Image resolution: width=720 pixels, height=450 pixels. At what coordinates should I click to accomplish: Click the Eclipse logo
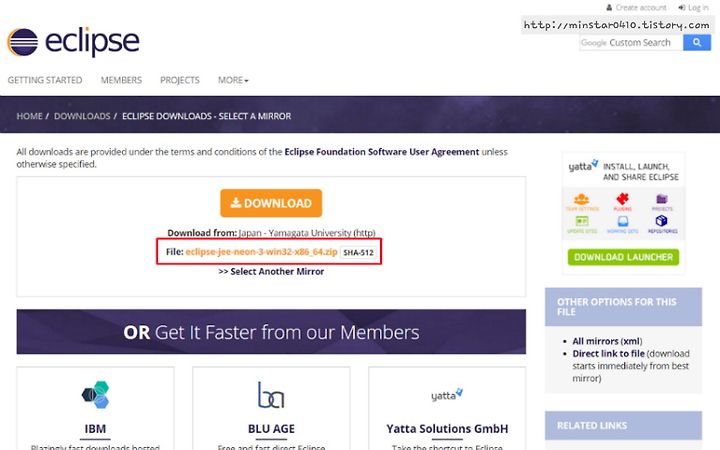pyautogui.click(x=73, y=42)
